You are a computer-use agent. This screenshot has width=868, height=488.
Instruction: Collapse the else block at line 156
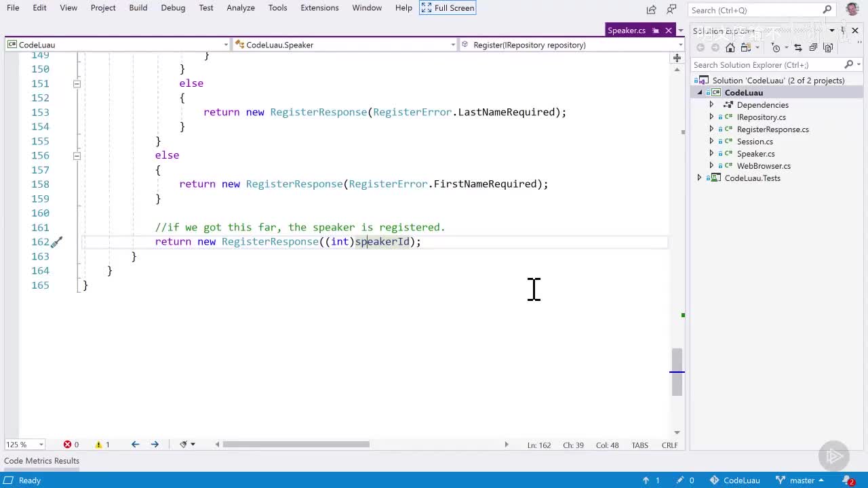click(77, 155)
